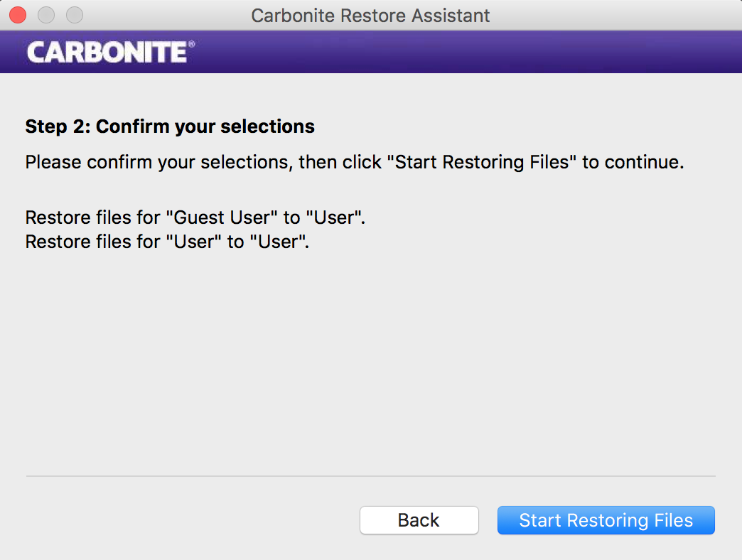Click the registered trademark symbol beside the logo
Screen dimensions: 742x560
[x=191, y=44]
